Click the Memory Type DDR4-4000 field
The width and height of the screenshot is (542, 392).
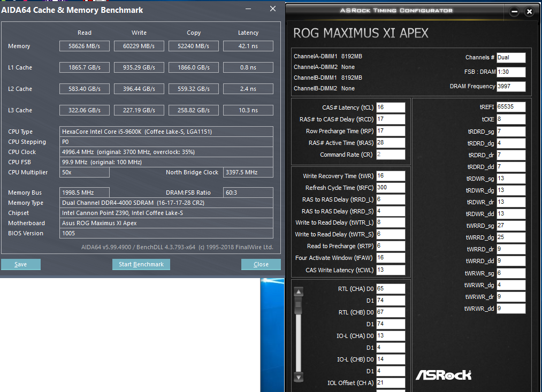[x=166, y=203]
